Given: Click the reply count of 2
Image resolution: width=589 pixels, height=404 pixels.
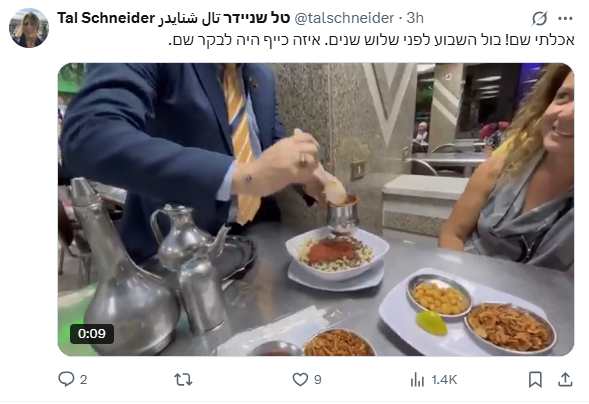Looking at the screenshot, I should click(x=83, y=380).
